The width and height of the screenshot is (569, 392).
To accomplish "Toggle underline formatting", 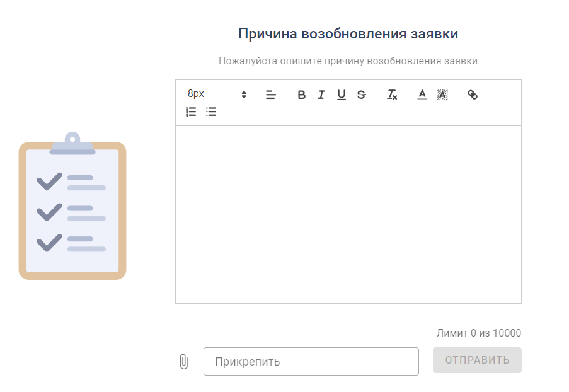I will (341, 95).
